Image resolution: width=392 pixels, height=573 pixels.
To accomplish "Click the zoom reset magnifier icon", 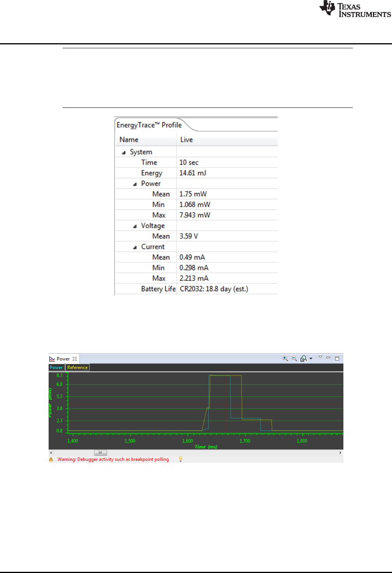I will tap(304, 359).
